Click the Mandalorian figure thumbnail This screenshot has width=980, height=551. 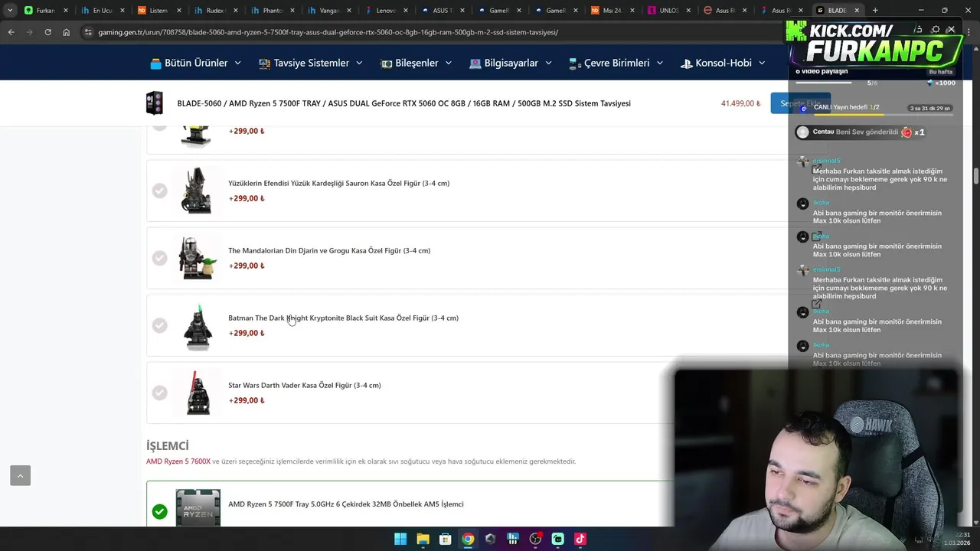tap(198, 258)
